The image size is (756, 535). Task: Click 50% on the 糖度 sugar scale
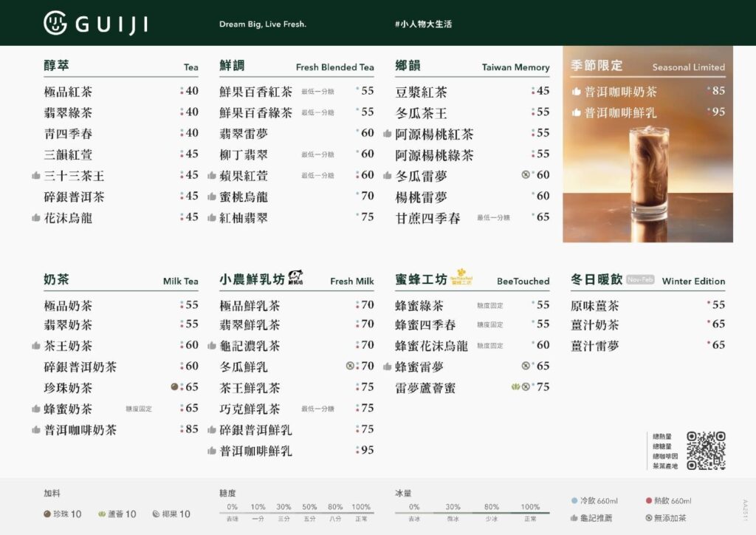[x=309, y=507]
